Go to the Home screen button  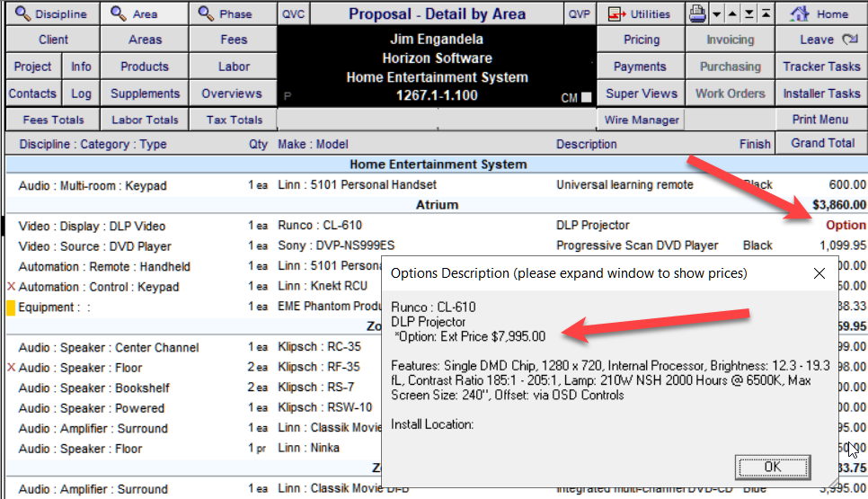pos(820,13)
